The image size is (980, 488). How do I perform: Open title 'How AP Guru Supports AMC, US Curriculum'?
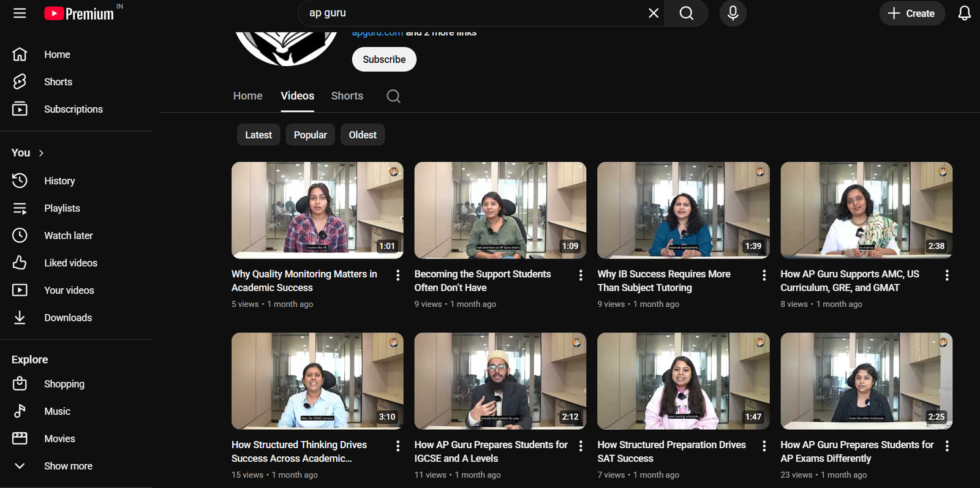pos(850,281)
